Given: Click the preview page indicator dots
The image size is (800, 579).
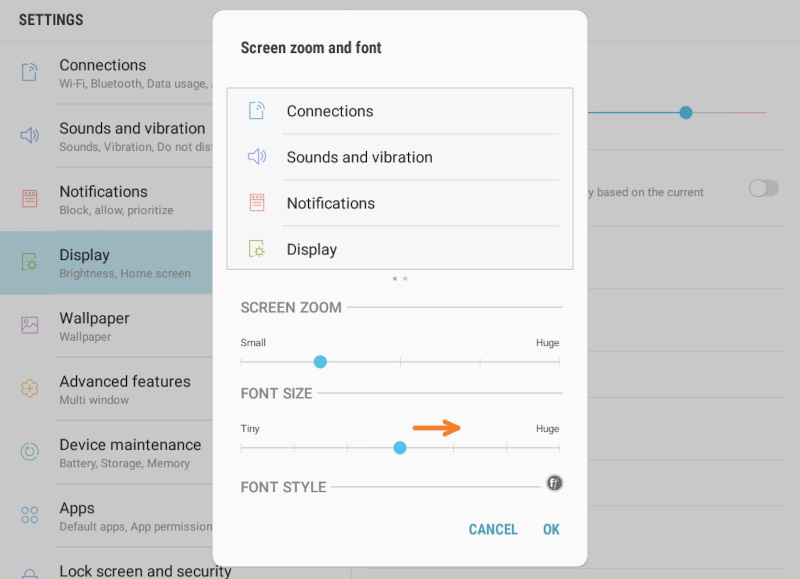Looking at the screenshot, I should 400,278.
